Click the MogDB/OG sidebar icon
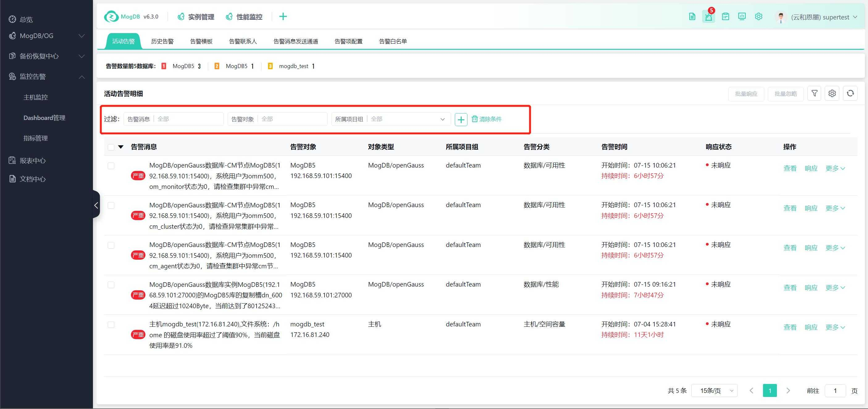 [x=12, y=36]
